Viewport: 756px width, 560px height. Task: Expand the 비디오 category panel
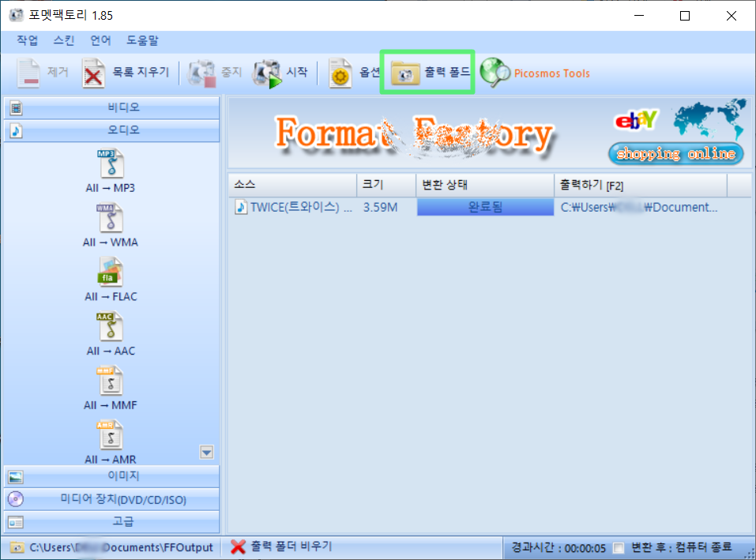pyautogui.click(x=112, y=107)
